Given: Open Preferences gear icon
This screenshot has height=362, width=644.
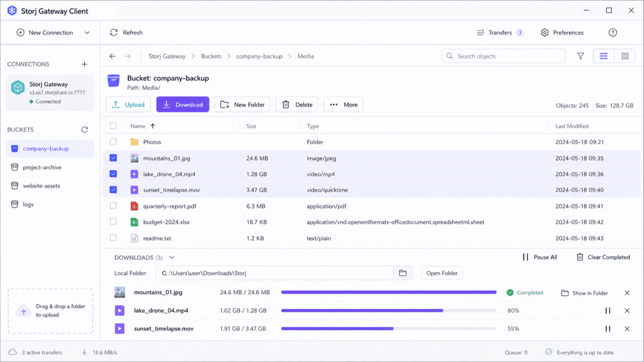Looking at the screenshot, I should coord(544,33).
